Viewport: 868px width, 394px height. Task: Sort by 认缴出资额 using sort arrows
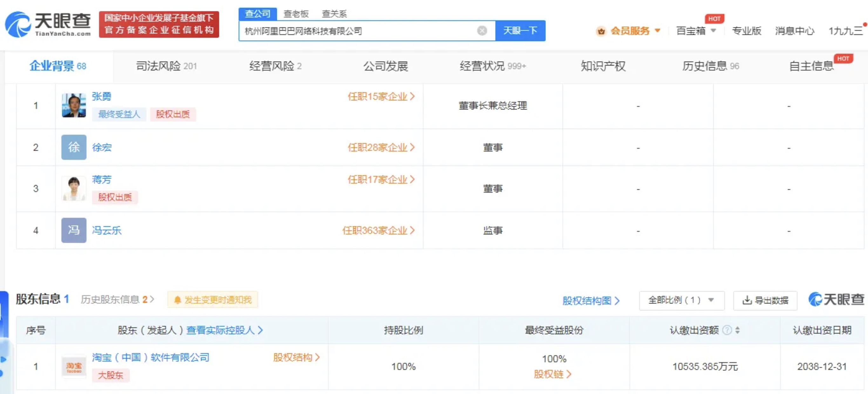pyautogui.click(x=738, y=330)
